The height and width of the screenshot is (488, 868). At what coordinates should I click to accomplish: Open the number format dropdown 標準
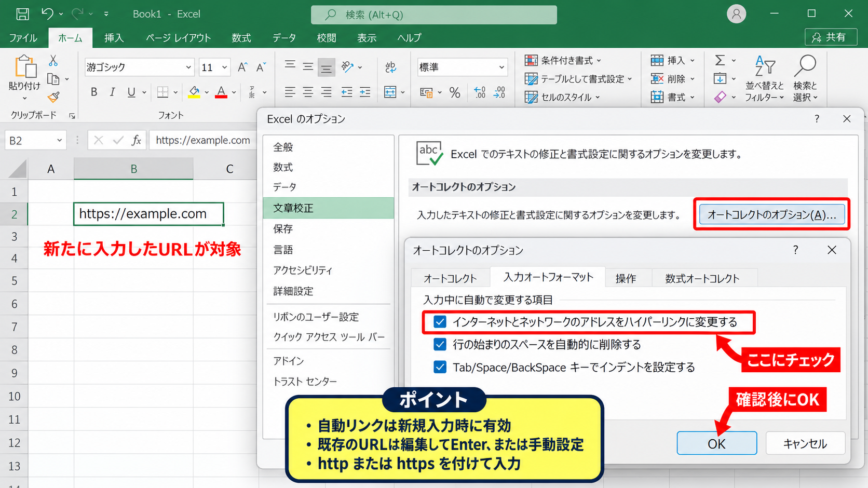501,67
